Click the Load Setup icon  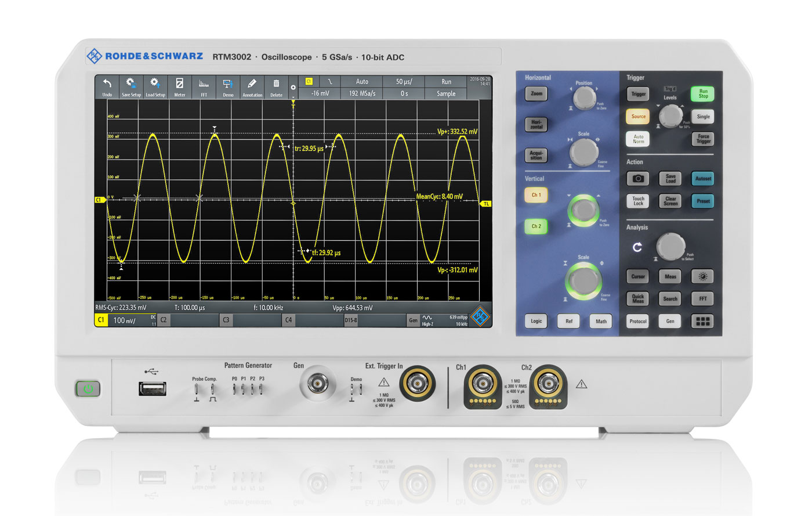155,86
